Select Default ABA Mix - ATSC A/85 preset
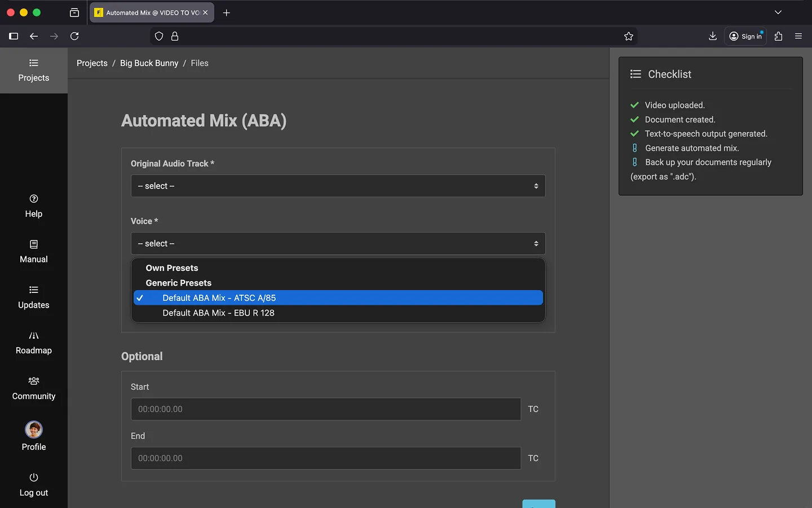The image size is (812, 508). pos(219,298)
